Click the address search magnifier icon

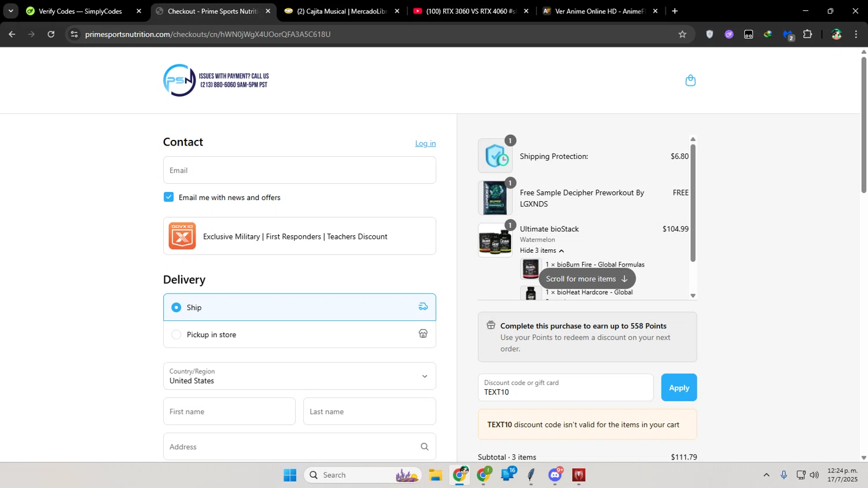pyautogui.click(x=424, y=446)
